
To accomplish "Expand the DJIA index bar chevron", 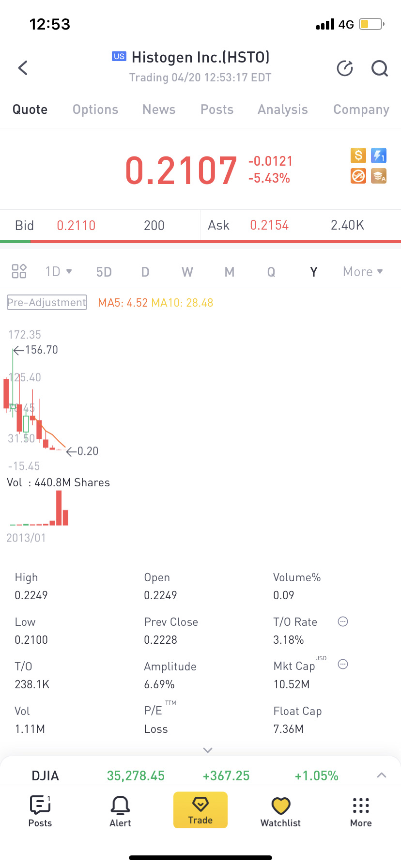I will pos(382,775).
